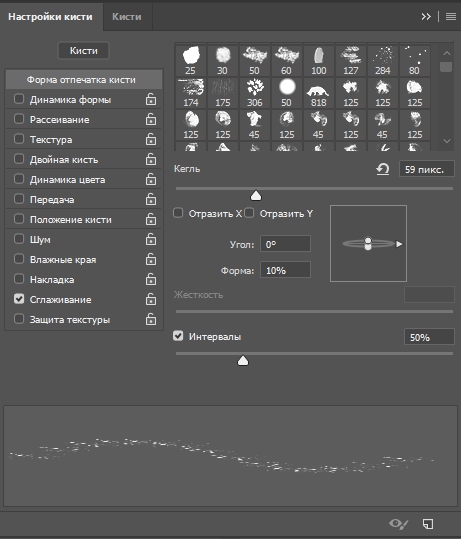
Task: Click the Интервалы 50% input field
Action: [x=429, y=337]
